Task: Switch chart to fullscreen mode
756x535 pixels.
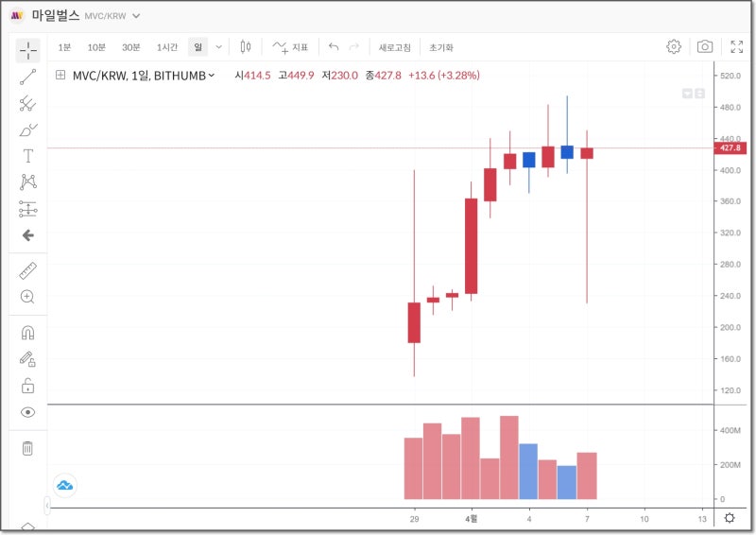Action: click(737, 46)
